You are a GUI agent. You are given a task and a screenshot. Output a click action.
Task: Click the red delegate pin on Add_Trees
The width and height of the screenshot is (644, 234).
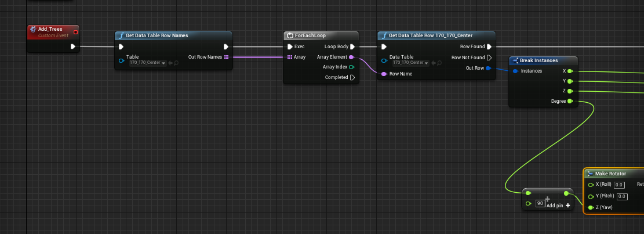[x=75, y=32]
